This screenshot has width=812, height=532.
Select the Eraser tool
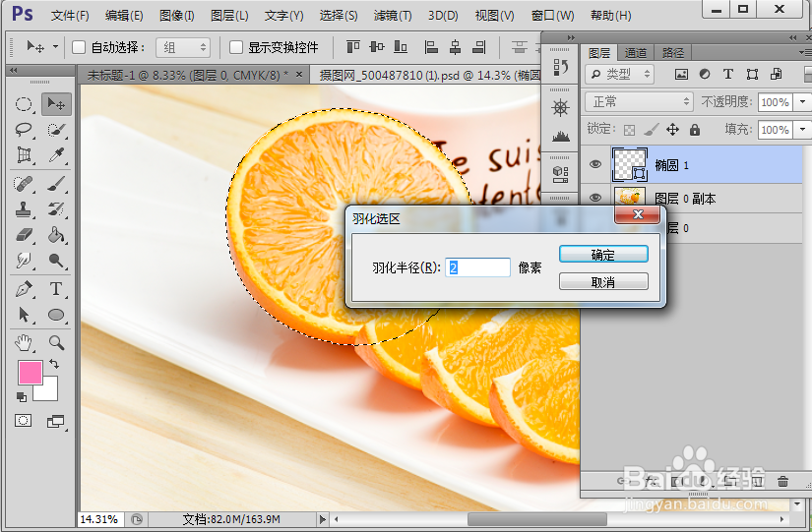(24, 235)
